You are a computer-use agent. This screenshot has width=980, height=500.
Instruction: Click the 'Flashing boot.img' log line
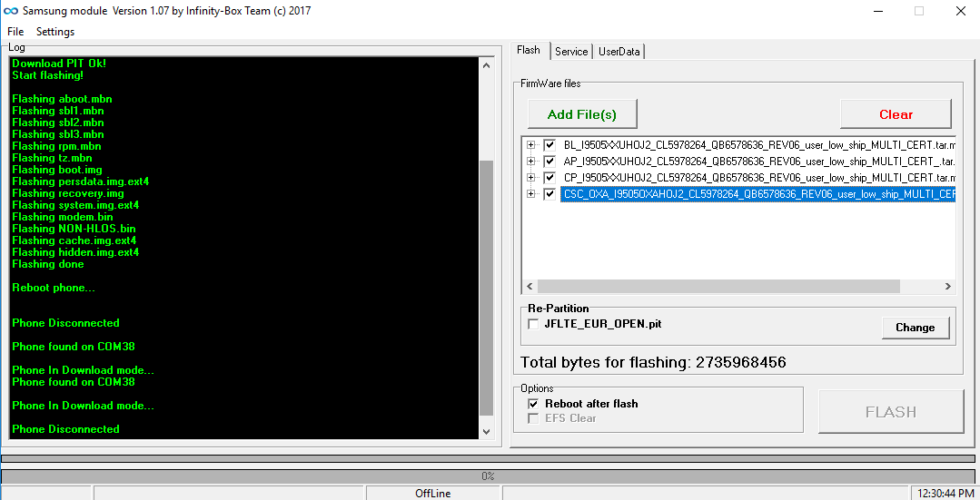(57, 169)
